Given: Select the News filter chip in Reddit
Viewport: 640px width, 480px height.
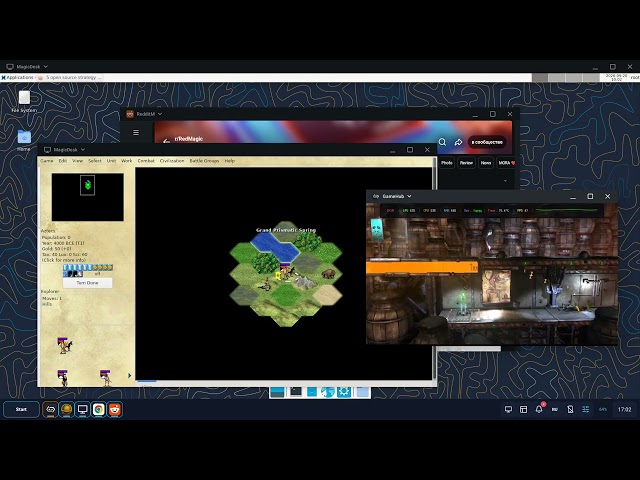Looking at the screenshot, I should coord(486,163).
